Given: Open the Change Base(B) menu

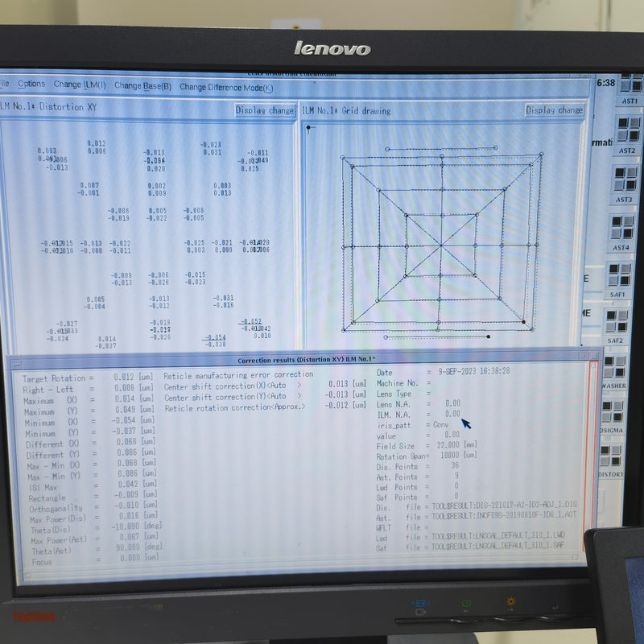Looking at the screenshot, I should pyautogui.click(x=142, y=85).
